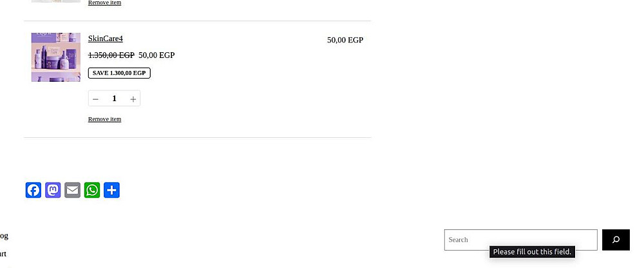The height and width of the screenshot is (268, 644).
Task: Increase SkinCare4 quantity with plus
Action: coord(133,99)
